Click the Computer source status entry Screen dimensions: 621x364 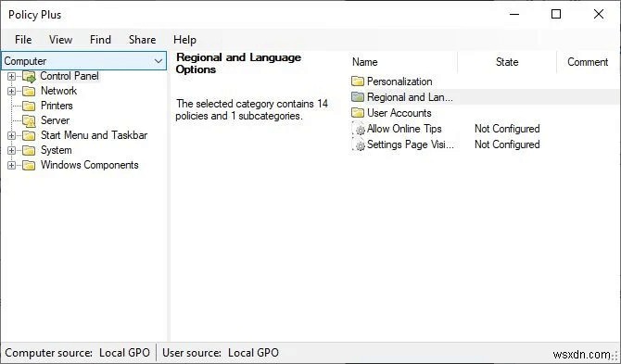click(x=78, y=353)
